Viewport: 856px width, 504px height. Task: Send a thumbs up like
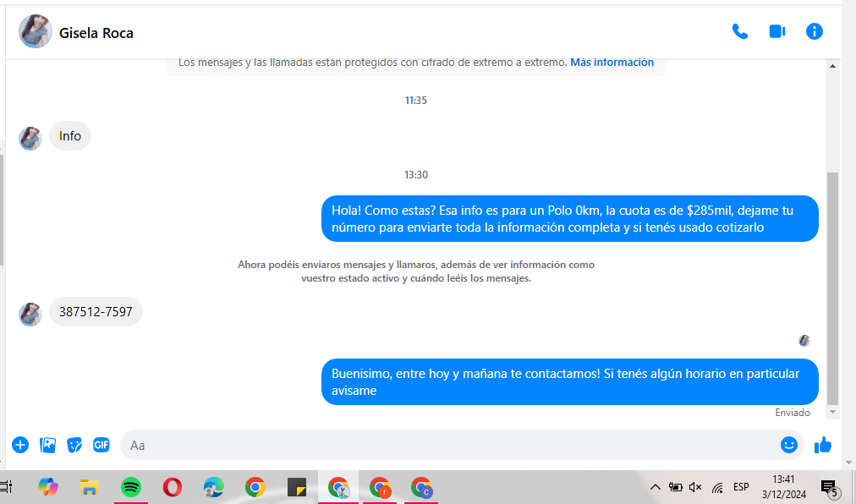coord(823,445)
